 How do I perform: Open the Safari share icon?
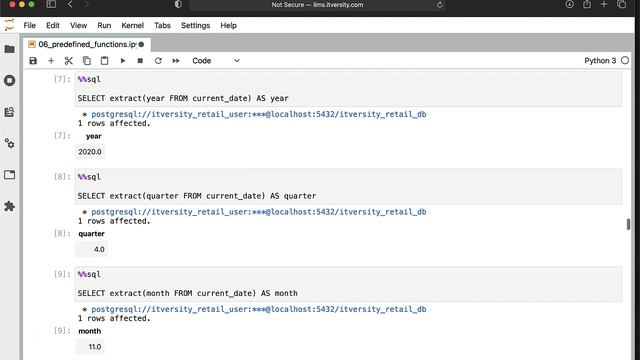[x=587, y=4]
